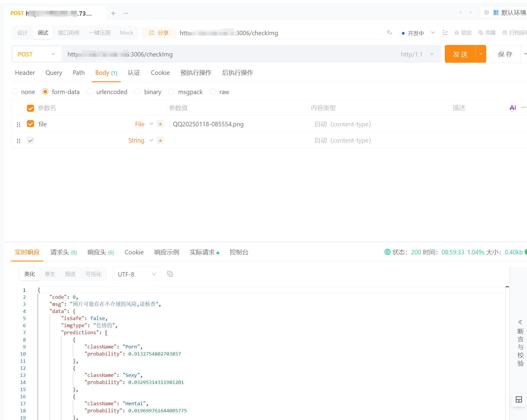Copy response body with the copy icon
Viewport: 527px width, 420px height.
[x=170, y=274]
